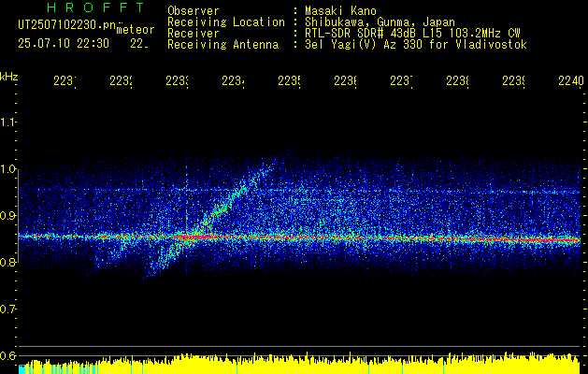This screenshot has height=374, width=588.
Task: Click the 0.6 kHz axis label
Action: 7,355
